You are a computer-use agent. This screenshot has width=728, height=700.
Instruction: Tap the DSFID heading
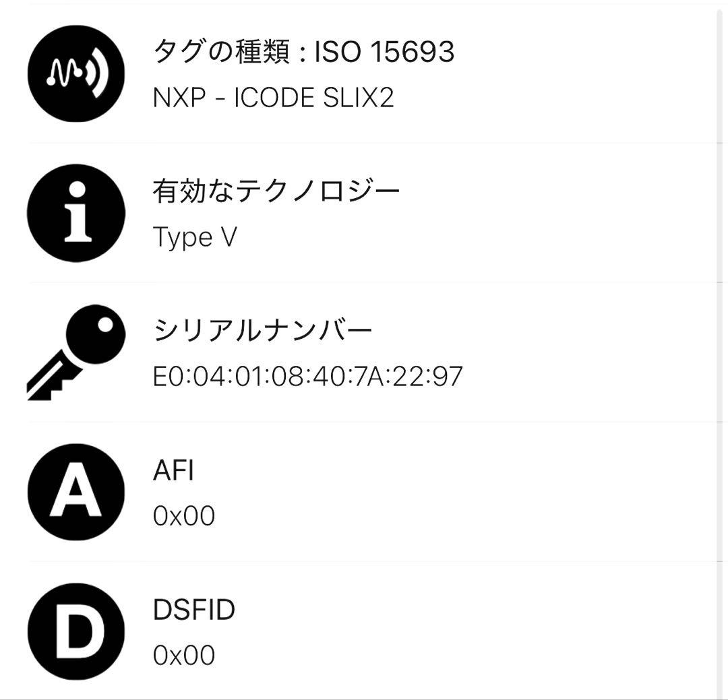pos(194,610)
